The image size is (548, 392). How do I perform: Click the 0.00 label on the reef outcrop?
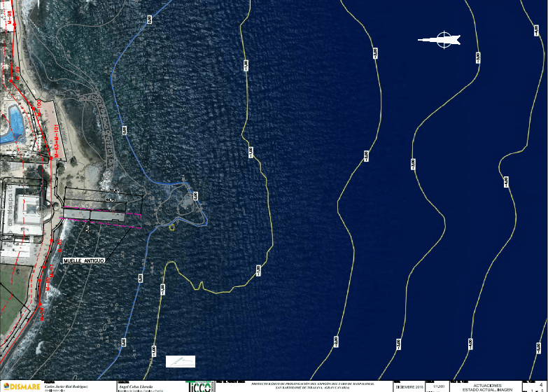[195, 197]
